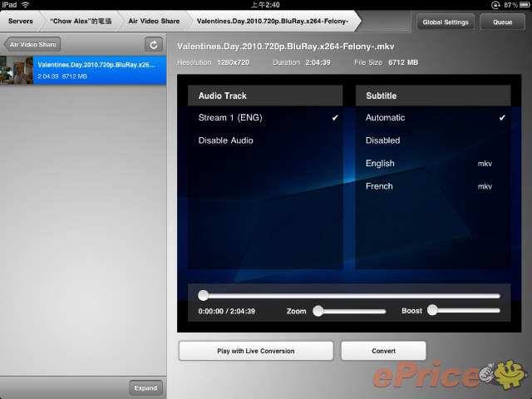Expand the sidebar file list
This screenshot has width=532, height=399.
click(x=146, y=388)
